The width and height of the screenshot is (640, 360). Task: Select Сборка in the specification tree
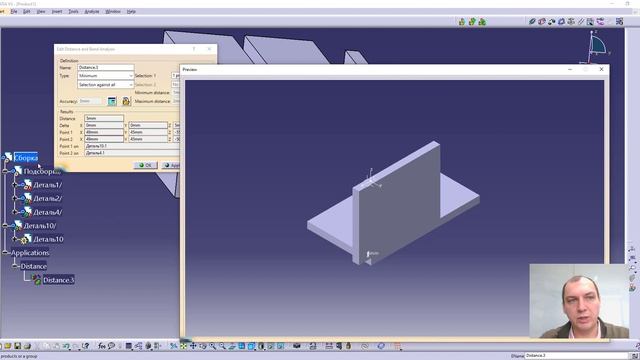pos(26,158)
